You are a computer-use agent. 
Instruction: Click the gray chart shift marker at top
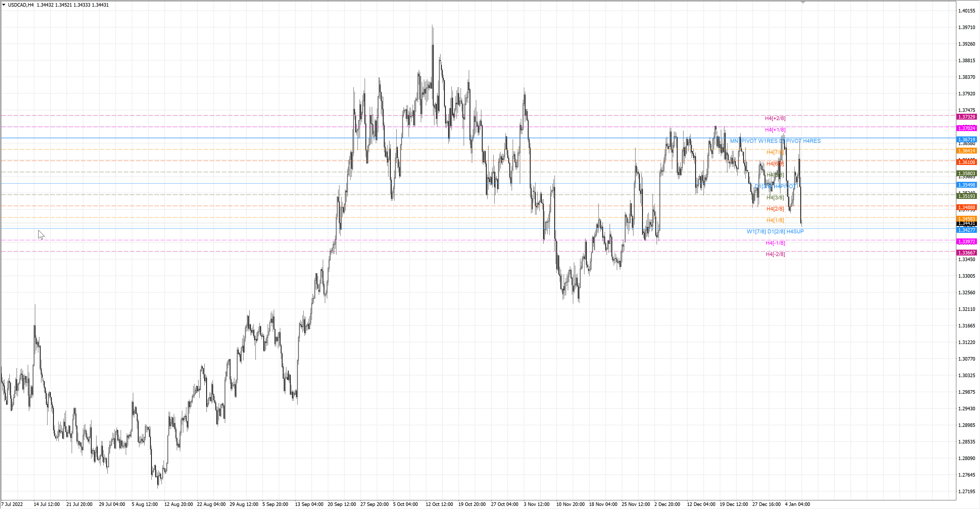point(803,3)
